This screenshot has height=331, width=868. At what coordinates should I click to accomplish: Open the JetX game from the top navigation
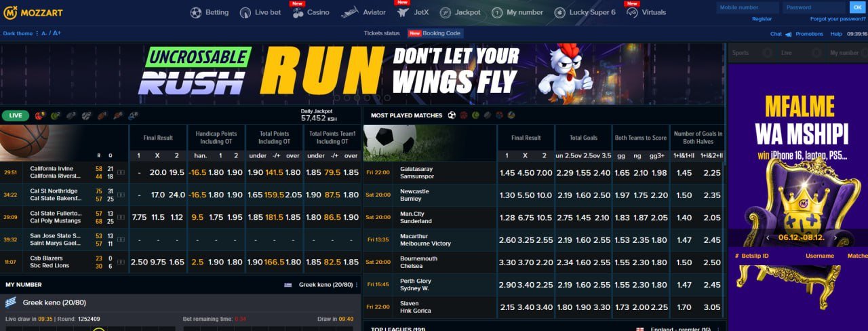coord(412,12)
